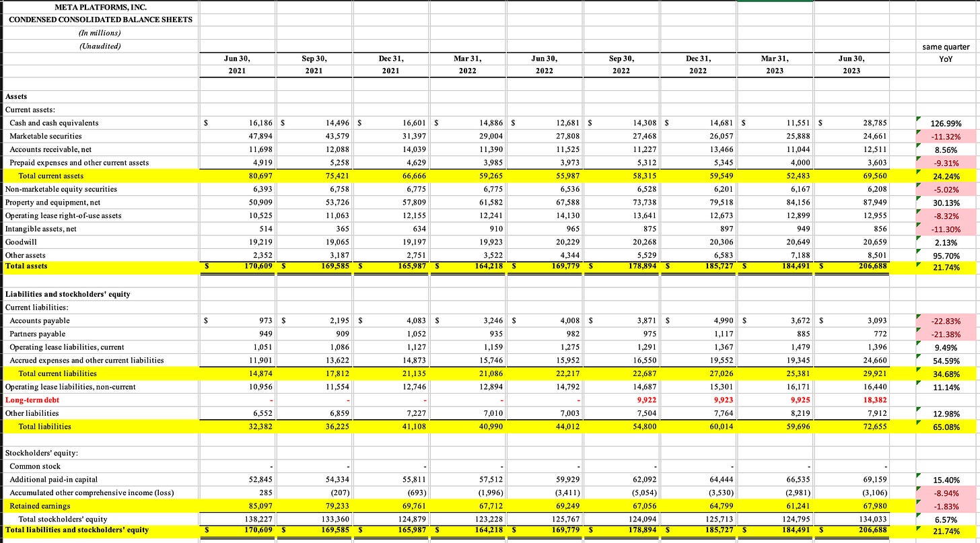
Task: Select the Stockholders' equity: heading
Action: [x=42, y=453]
